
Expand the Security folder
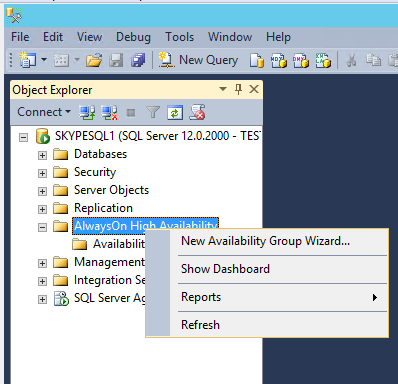pos(42,173)
